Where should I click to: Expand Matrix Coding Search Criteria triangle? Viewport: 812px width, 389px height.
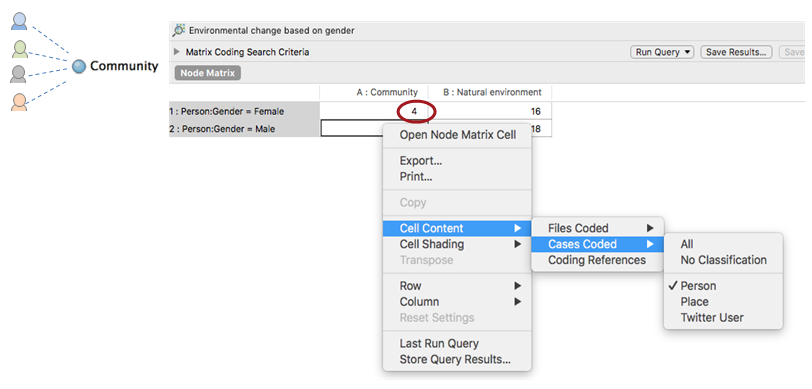point(177,52)
